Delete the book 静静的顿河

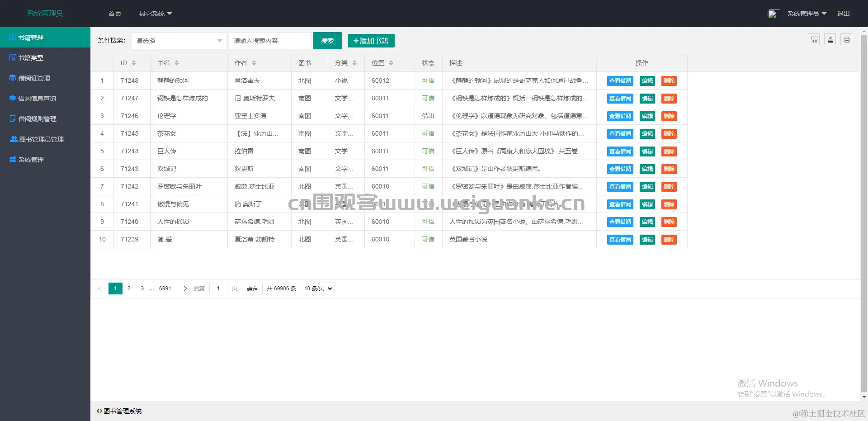669,81
